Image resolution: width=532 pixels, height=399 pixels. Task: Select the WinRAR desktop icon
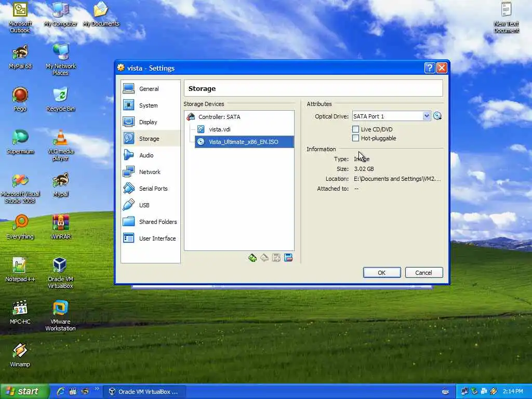[60, 228]
